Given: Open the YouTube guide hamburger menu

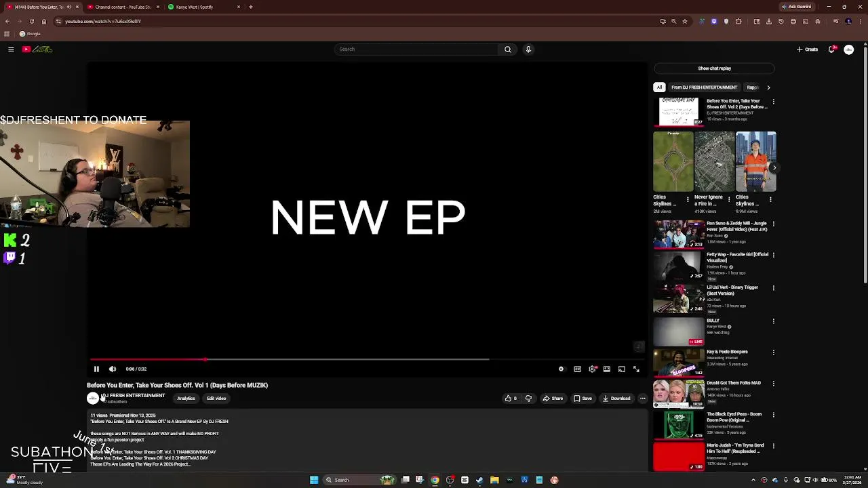Looking at the screenshot, I should tap(11, 49).
